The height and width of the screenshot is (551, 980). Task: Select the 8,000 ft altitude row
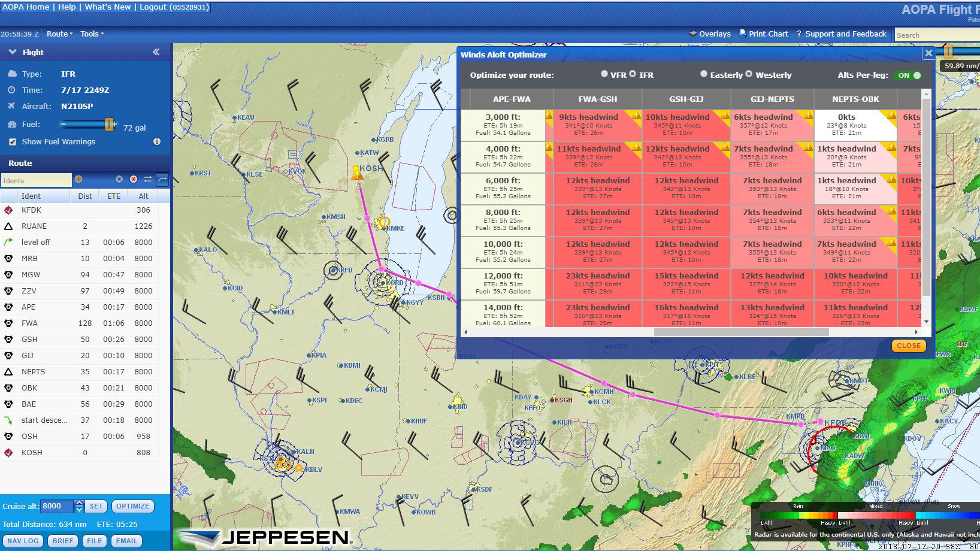click(503, 220)
